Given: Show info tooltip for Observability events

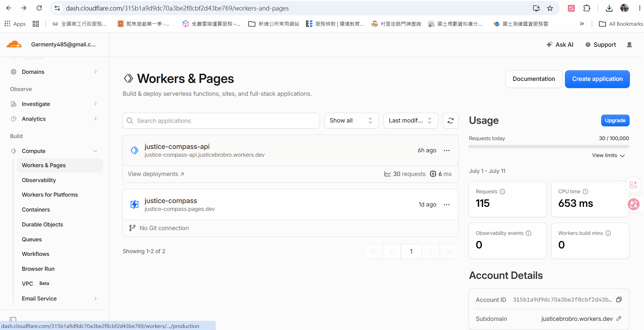Looking at the screenshot, I should [x=528, y=233].
